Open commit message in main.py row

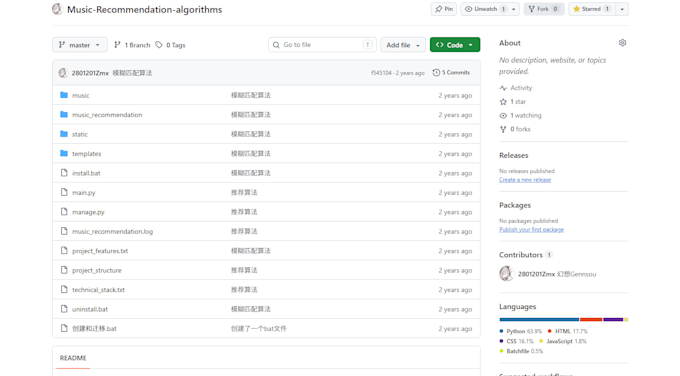(244, 193)
